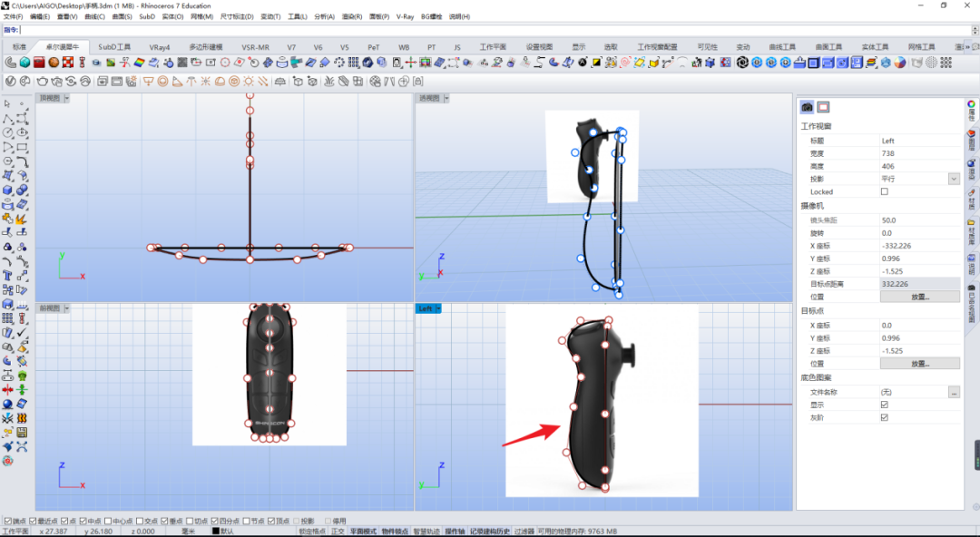Enable the 交点 osnap checkbox
980x537 pixels.
coord(140,521)
